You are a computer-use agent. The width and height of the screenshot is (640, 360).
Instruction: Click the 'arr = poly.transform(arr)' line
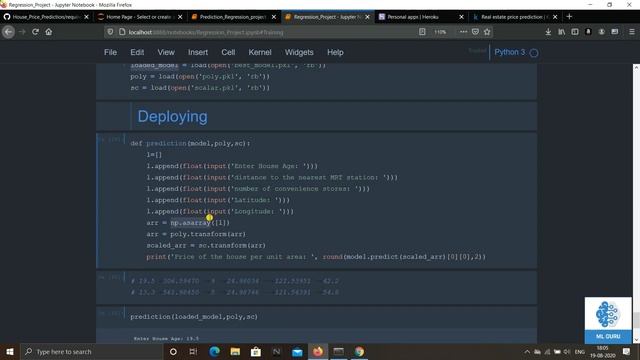[196, 234]
